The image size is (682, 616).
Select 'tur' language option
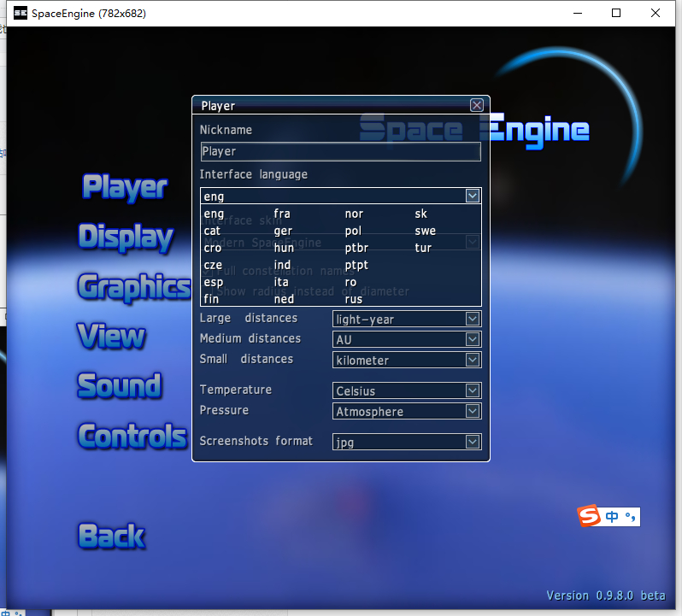click(423, 248)
